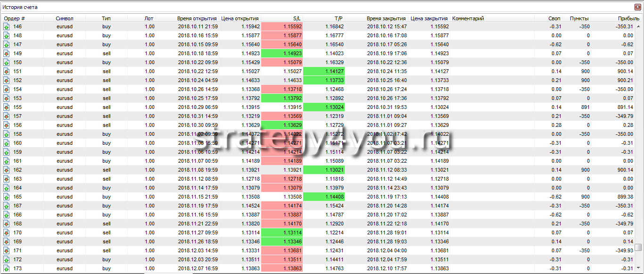Click the sell icon for order 149

pos(7,53)
